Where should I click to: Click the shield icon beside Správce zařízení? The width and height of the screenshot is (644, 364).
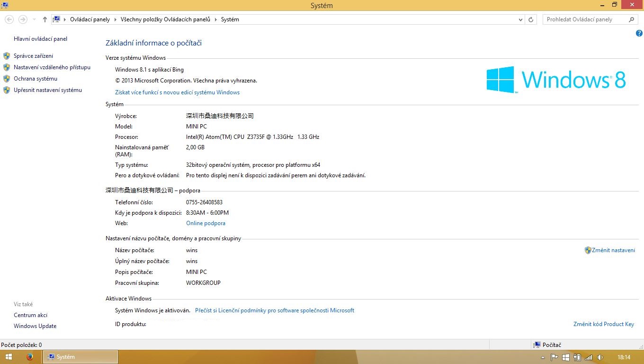click(7, 56)
